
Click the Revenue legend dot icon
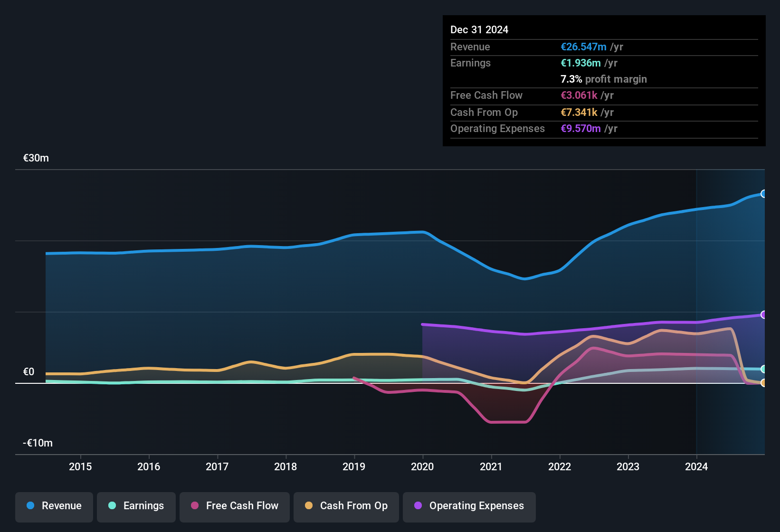(30, 506)
